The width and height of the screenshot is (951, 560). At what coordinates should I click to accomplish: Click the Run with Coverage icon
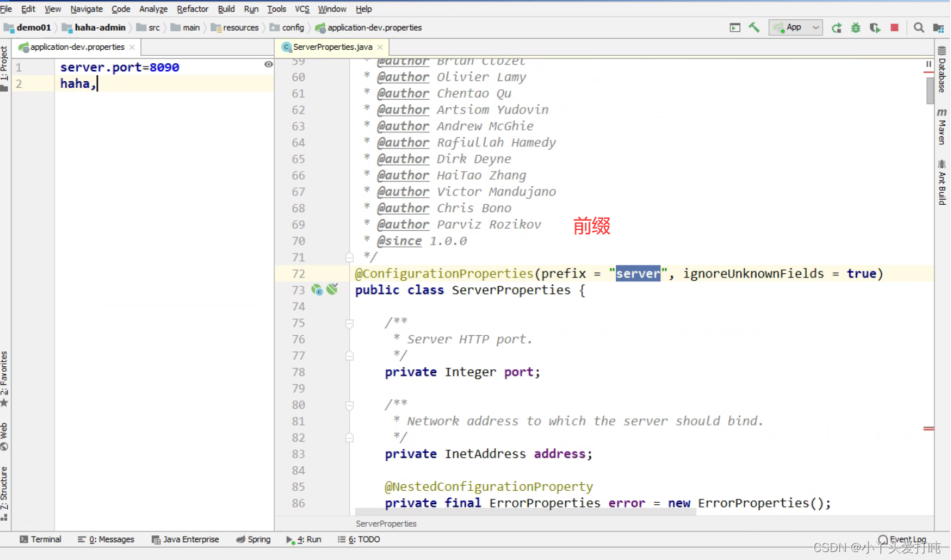point(875,27)
